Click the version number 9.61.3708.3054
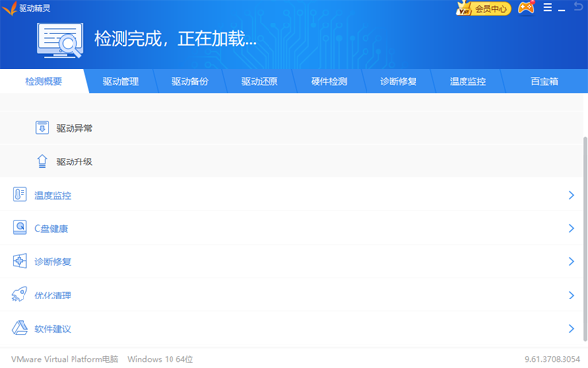 tap(553, 359)
